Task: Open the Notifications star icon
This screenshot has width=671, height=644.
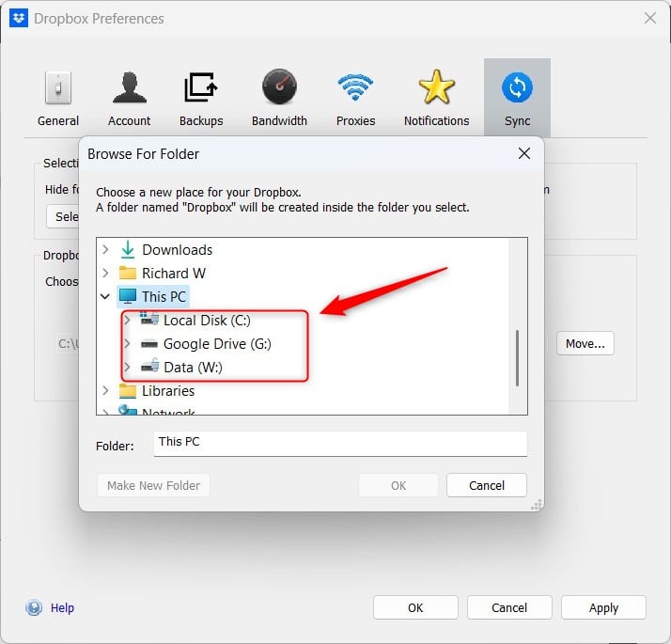Action: pyautogui.click(x=436, y=86)
